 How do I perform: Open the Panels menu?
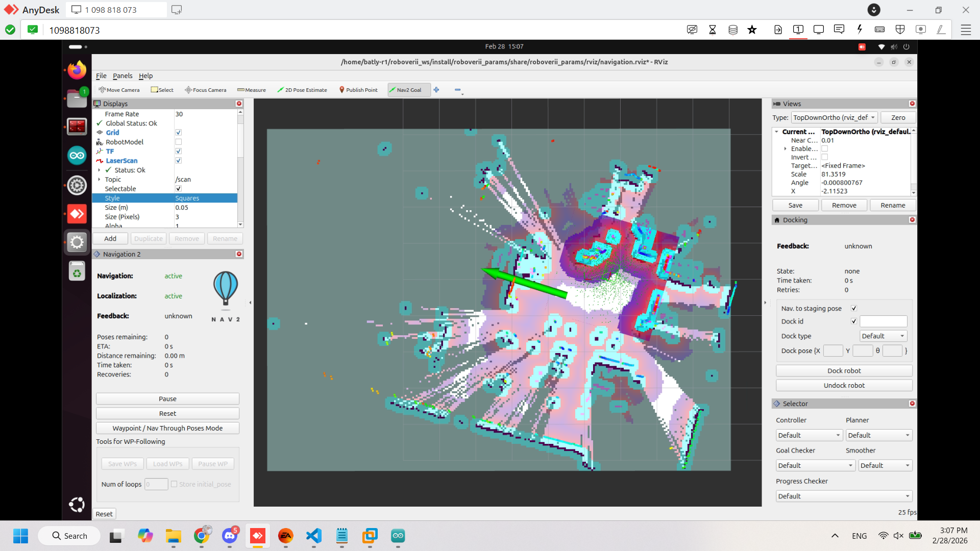[x=122, y=76]
